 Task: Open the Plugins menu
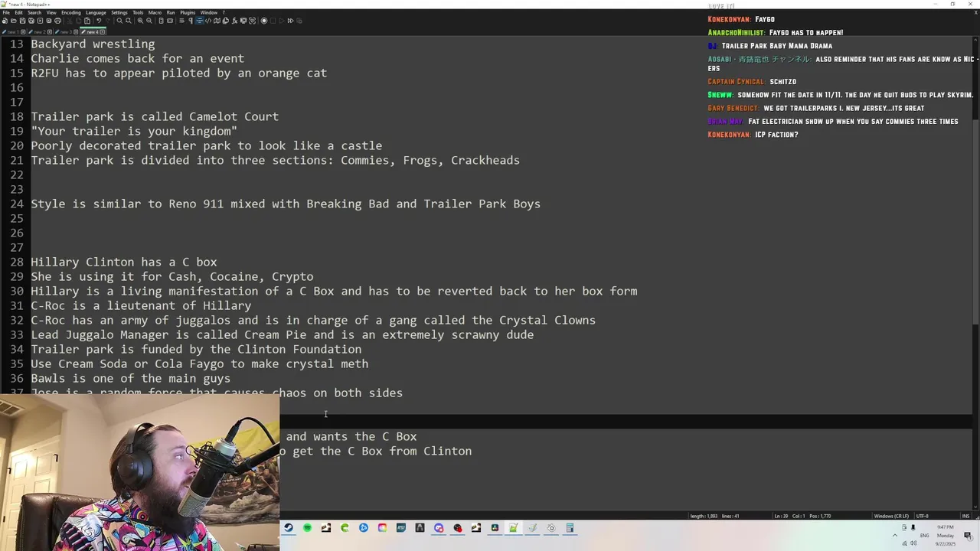coord(188,12)
